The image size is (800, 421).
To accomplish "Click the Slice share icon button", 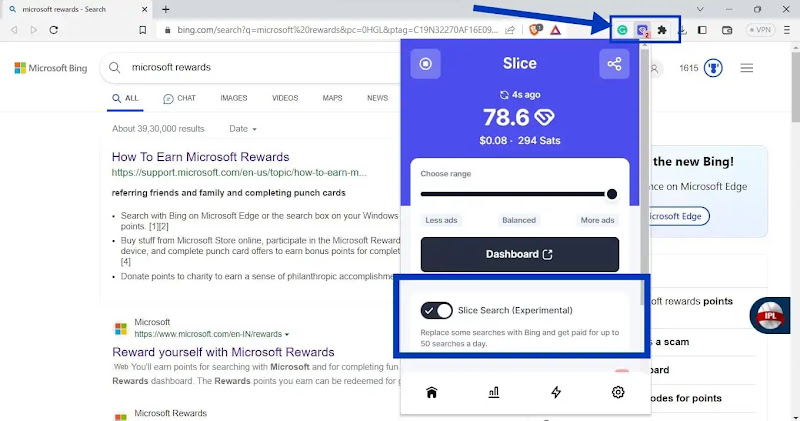I will pyautogui.click(x=614, y=64).
